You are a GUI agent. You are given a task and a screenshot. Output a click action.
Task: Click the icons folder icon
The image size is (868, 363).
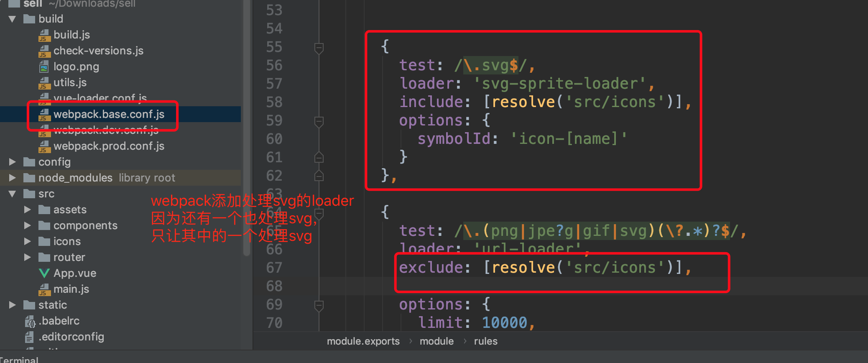click(x=44, y=241)
